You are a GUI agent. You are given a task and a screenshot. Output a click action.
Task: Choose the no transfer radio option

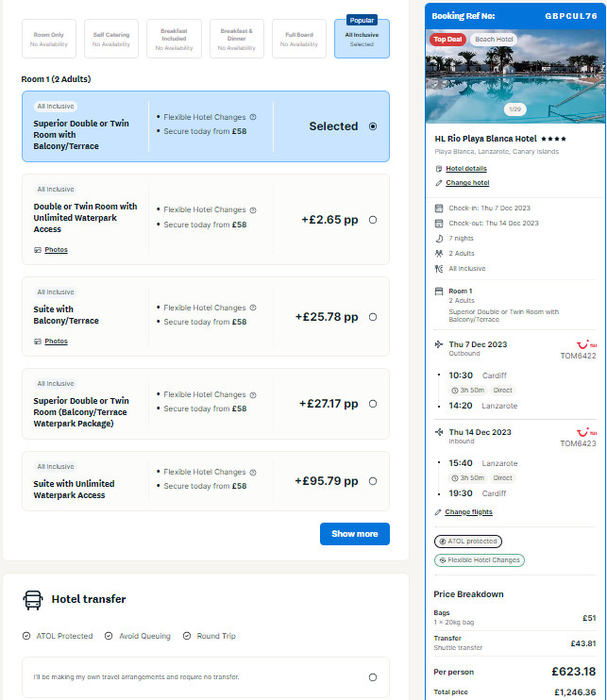373,677
